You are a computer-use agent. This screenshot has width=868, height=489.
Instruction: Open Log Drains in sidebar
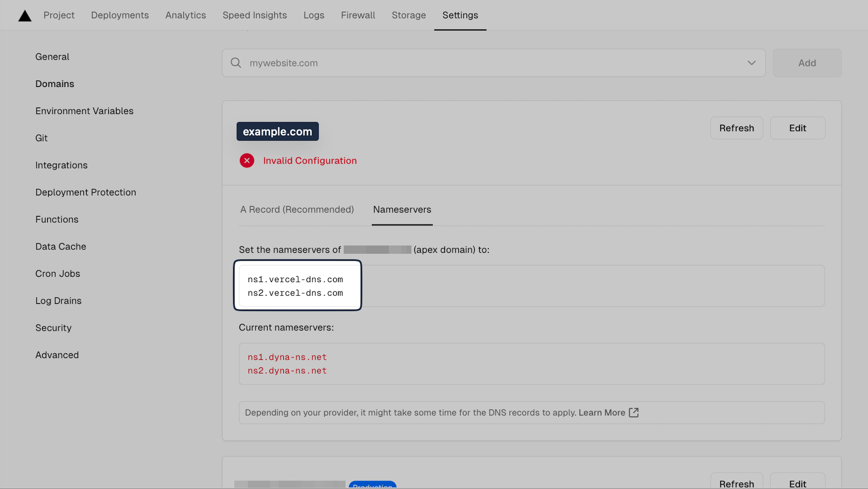coord(58,301)
